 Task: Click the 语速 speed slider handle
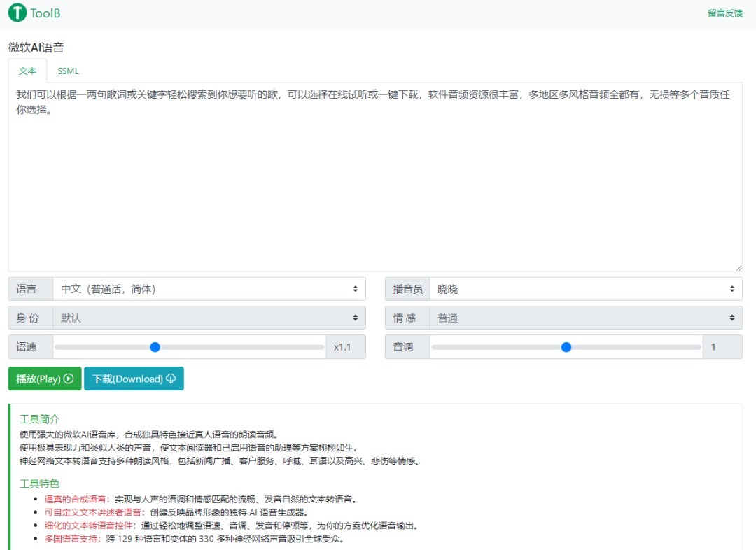[x=155, y=347]
